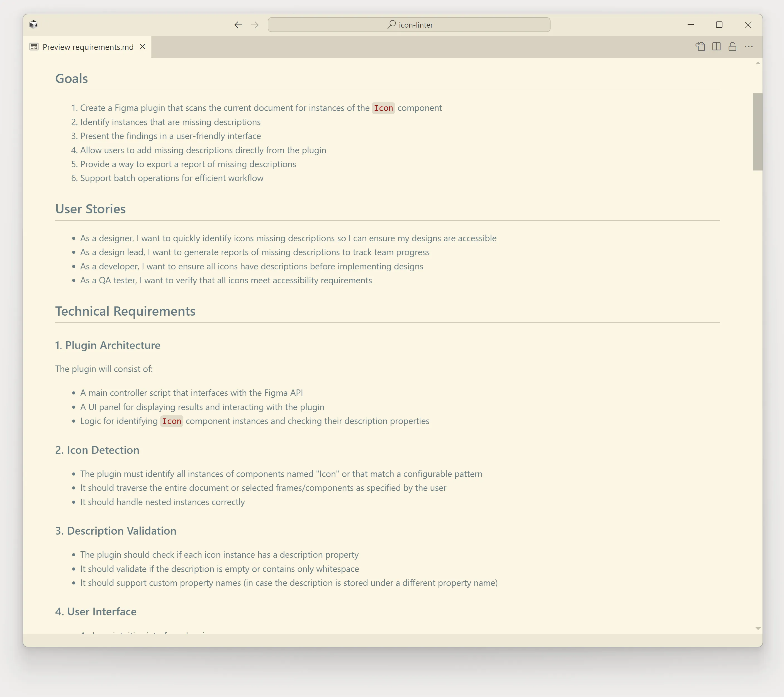Split the editor to the right

tap(717, 47)
